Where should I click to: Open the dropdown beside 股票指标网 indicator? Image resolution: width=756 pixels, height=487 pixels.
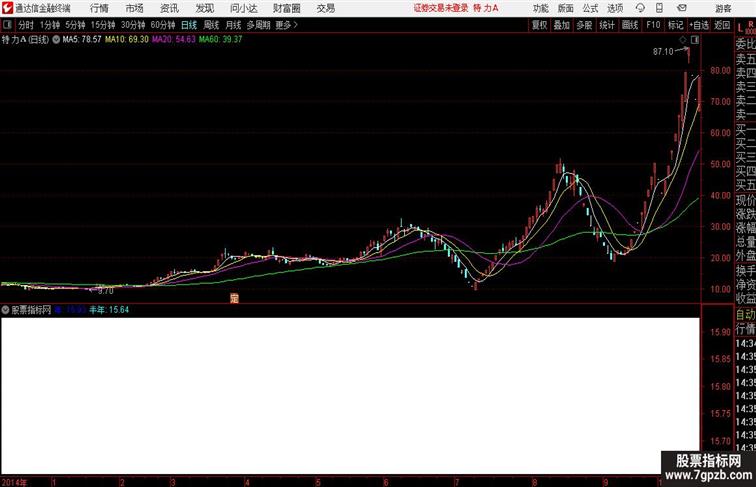pyautogui.click(x=6, y=310)
